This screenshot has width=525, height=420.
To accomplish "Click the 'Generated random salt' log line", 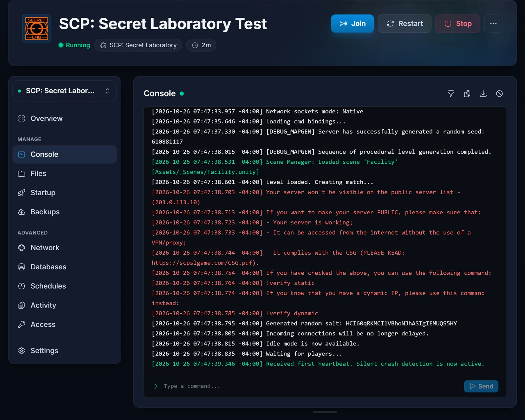I will [304, 324].
